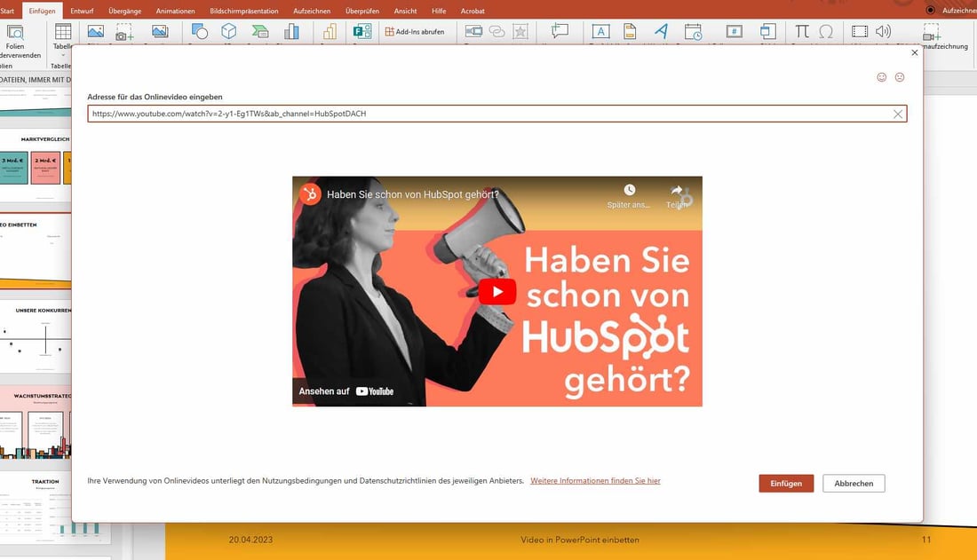This screenshot has height=560, width=977.
Task: Click Einfügen to embed the video
Action: click(x=785, y=483)
